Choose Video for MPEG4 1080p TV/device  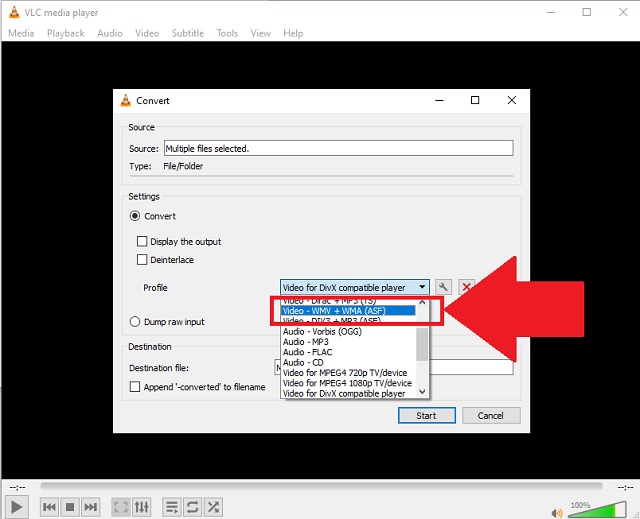pos(348,383)
